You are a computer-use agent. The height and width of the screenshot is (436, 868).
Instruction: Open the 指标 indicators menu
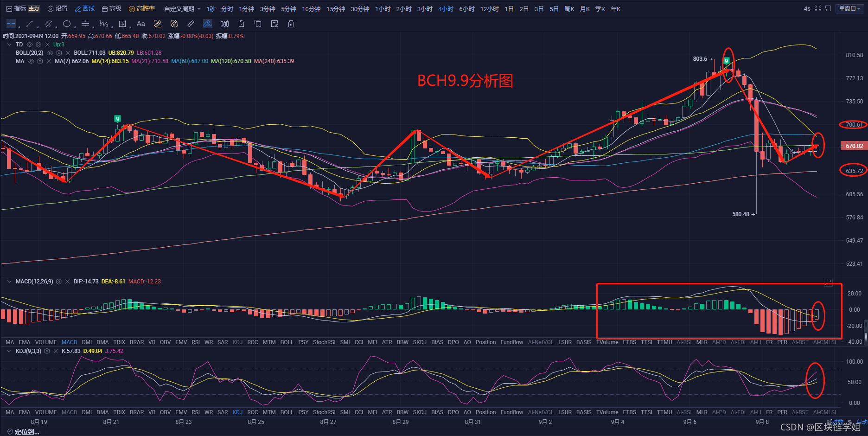(16, 9)
